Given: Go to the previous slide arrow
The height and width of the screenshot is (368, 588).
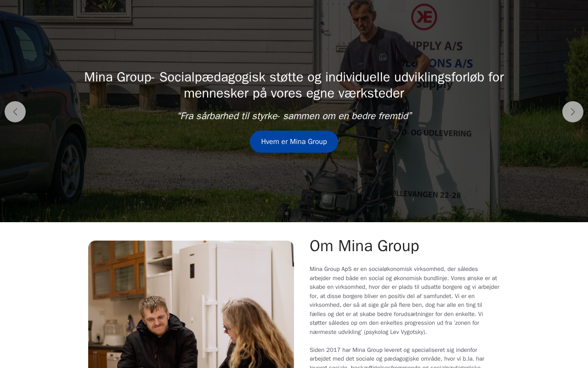Looking at the screenshot, I should point(15,112).
